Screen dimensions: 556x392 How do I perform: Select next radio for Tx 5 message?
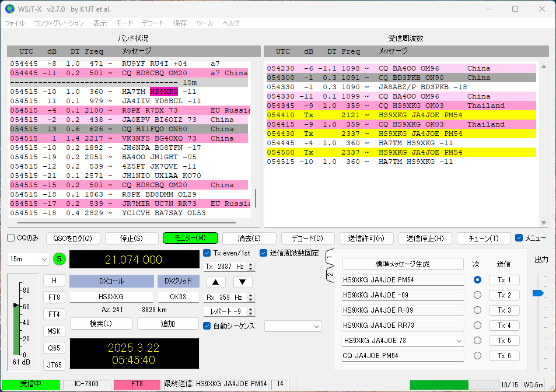(x=477, y=341)
